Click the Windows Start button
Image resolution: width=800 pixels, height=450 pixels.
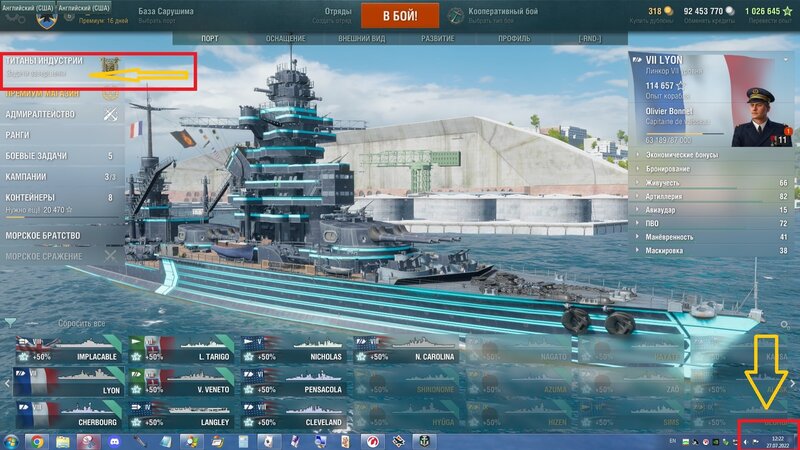pos(11,442)
